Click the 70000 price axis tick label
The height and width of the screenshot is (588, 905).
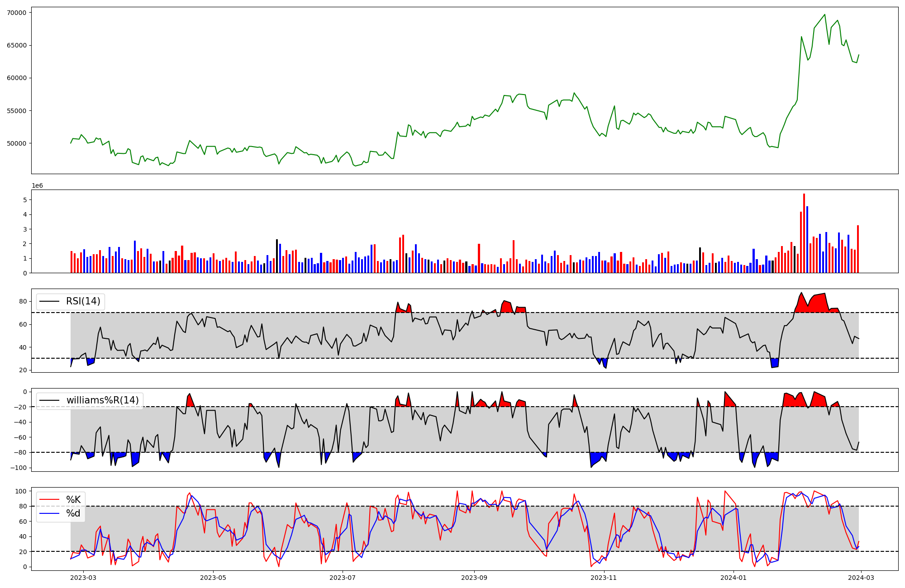[x=17, y=13]
